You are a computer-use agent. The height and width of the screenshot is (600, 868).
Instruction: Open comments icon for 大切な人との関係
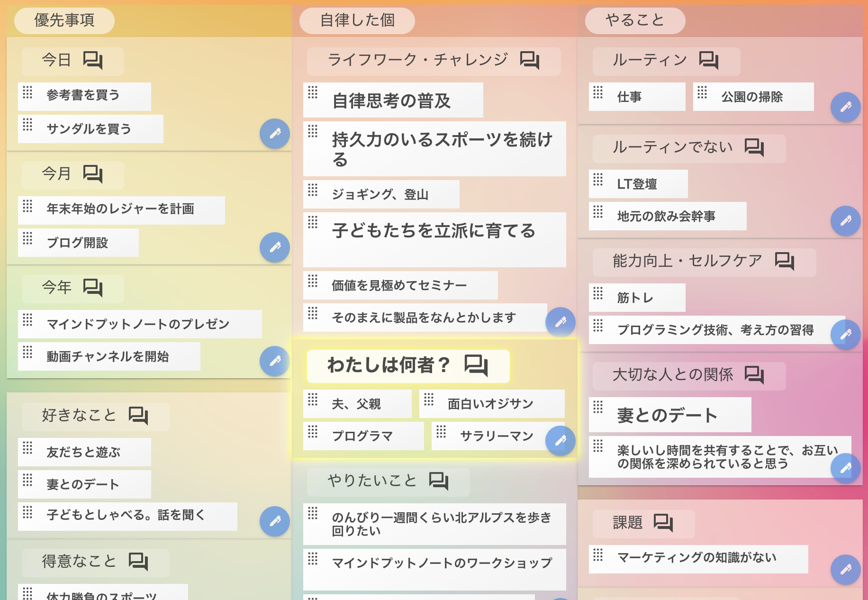(754, 375)
